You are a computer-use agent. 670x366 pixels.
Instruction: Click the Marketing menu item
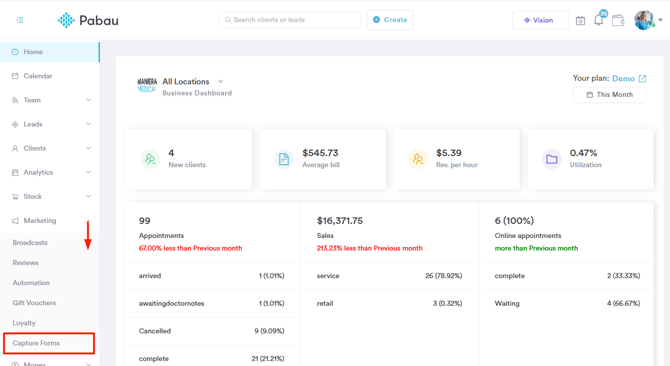point(40,220)
